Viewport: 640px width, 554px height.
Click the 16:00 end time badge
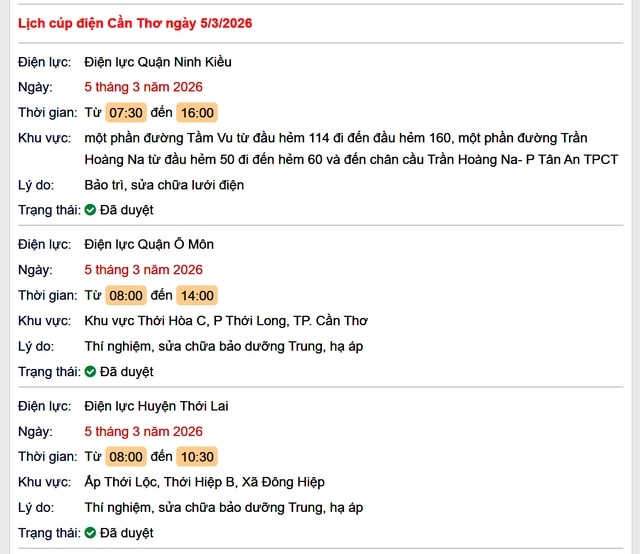point(196,112)
